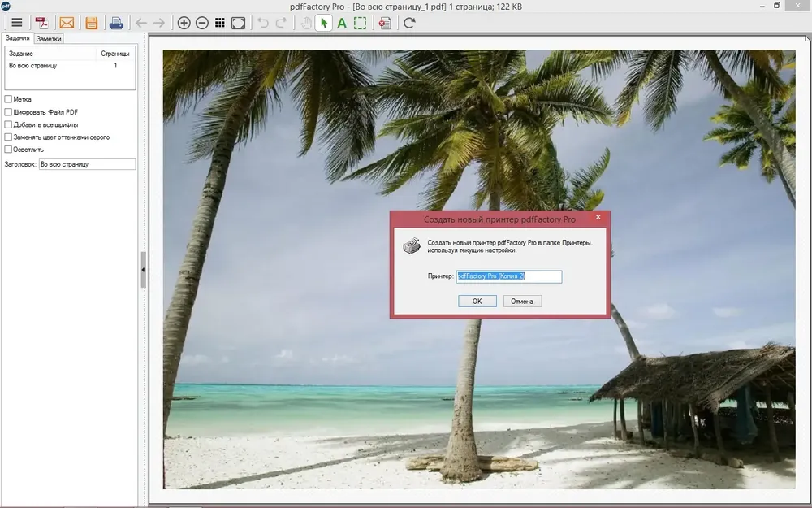
Task: Click the blue printer icon
Action: [x=116, y=23]
